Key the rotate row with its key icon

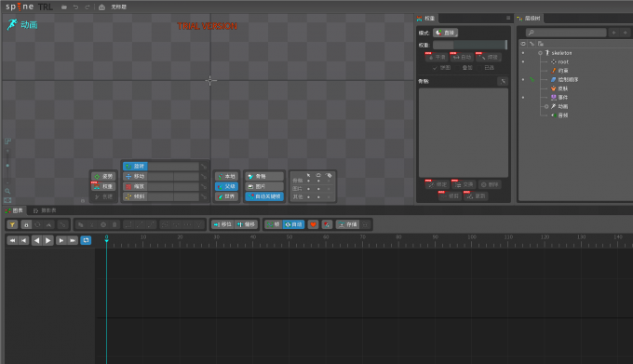[x=204, y=167]
